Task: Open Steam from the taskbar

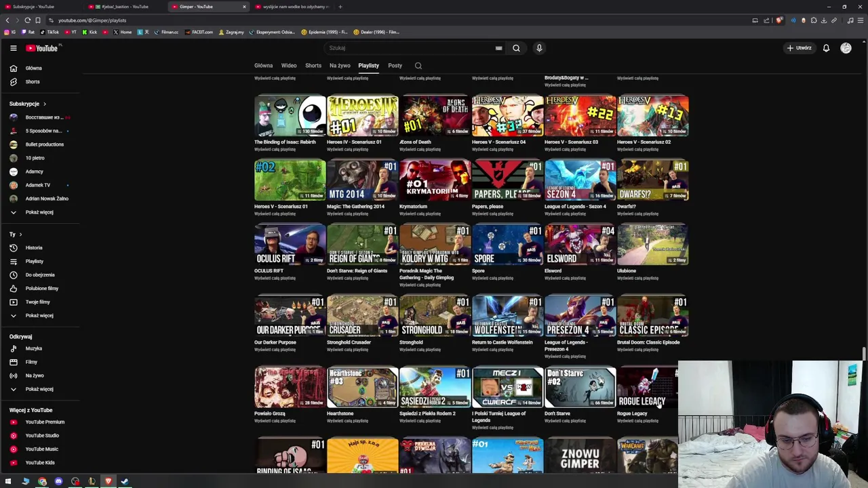Action: pos(124,481)
